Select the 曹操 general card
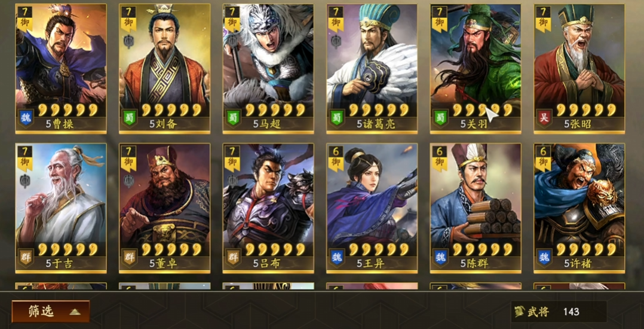The height and width of the screenshot is (329, 644). click(x=61, y=69)
